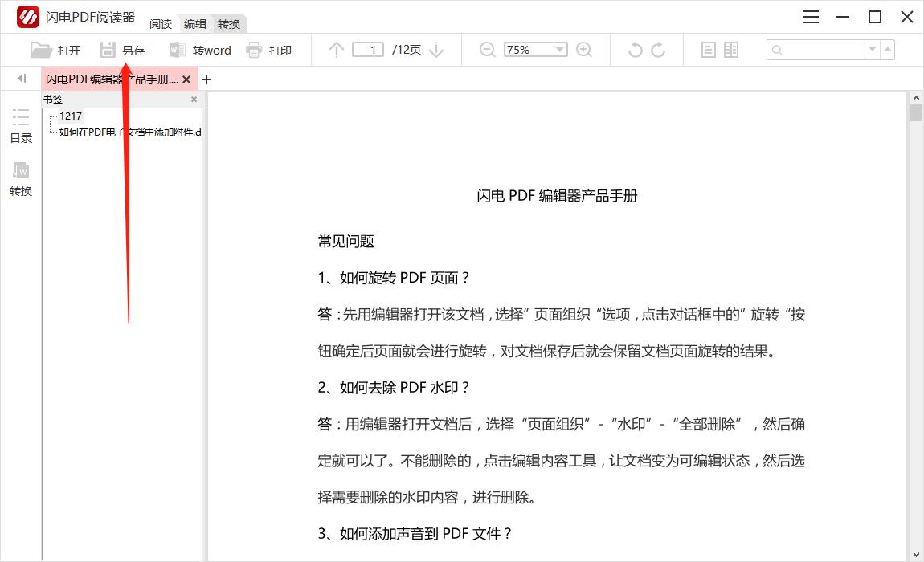924x562 pixels.
Task: Switch to single page view
Action: (x=708, y=50)
